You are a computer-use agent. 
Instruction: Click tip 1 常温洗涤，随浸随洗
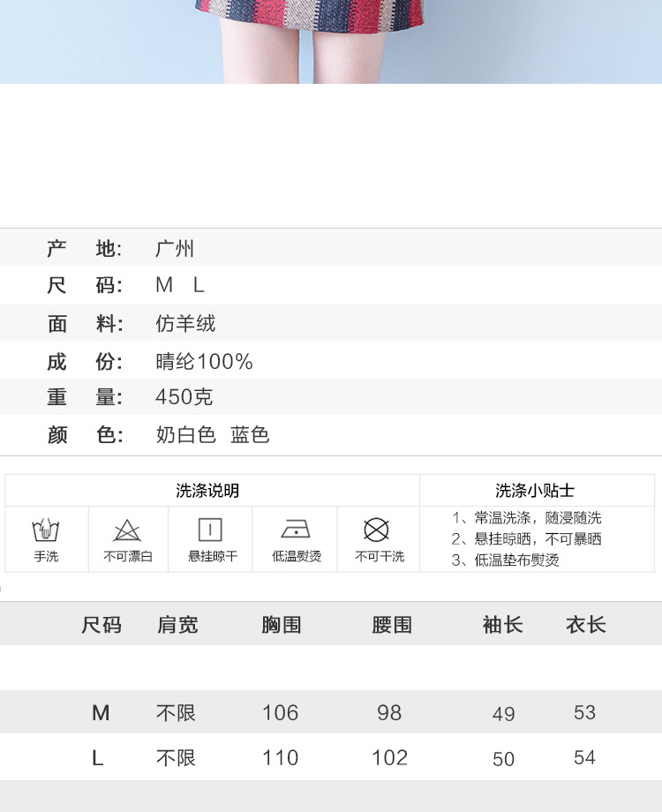[x=527, y=518]
